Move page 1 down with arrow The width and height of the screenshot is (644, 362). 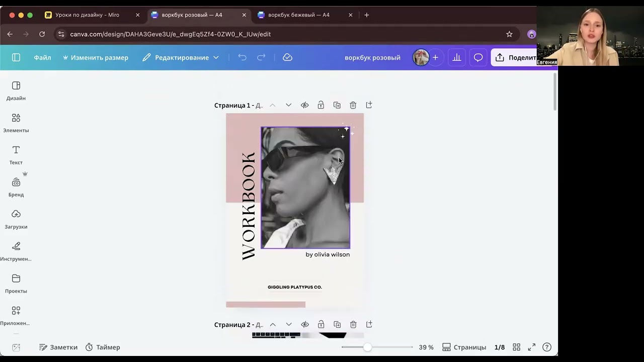288,105
